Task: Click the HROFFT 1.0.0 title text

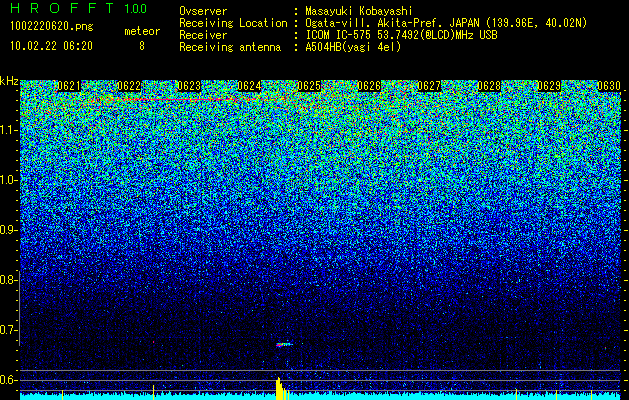Action: [79, 8]
